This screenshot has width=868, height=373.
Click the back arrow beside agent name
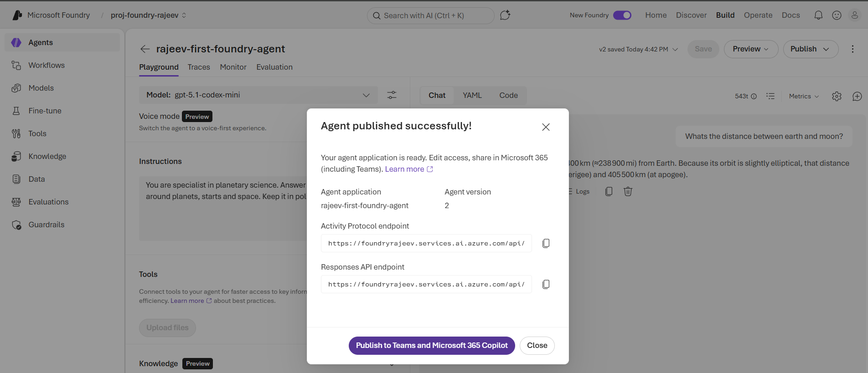click(x=145, y=49)
